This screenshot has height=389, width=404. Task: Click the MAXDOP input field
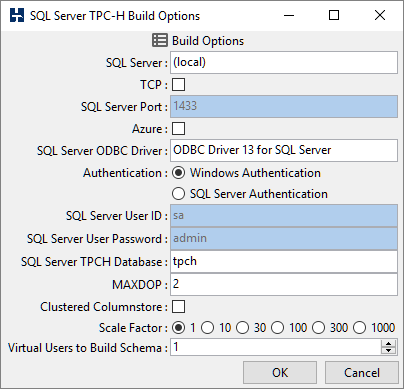coord(284,284)
